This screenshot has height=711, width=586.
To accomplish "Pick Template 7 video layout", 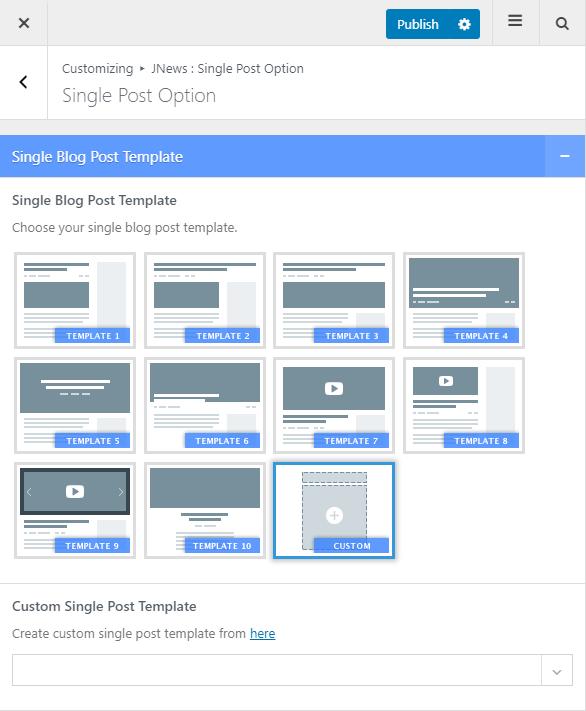I will tap(334, 405).
